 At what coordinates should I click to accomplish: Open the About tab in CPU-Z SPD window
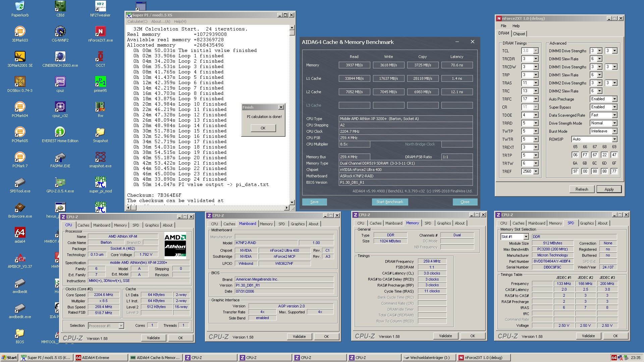click(x=602, y=223)
